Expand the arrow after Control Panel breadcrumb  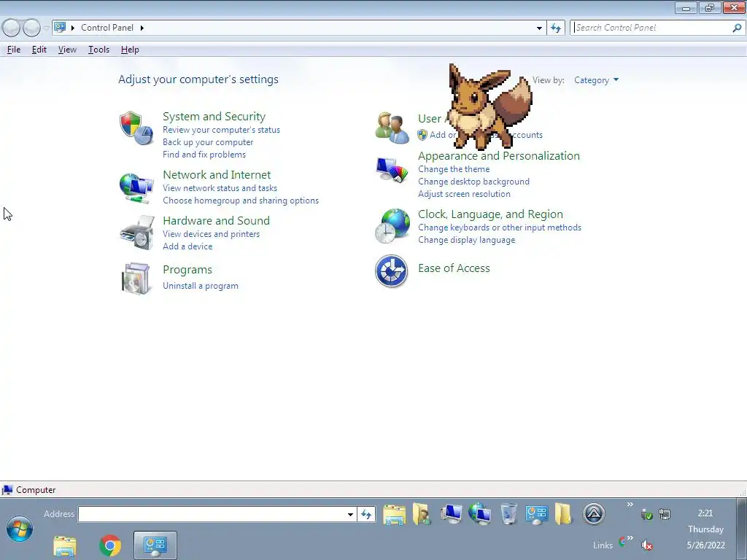(x=142, y=28)
